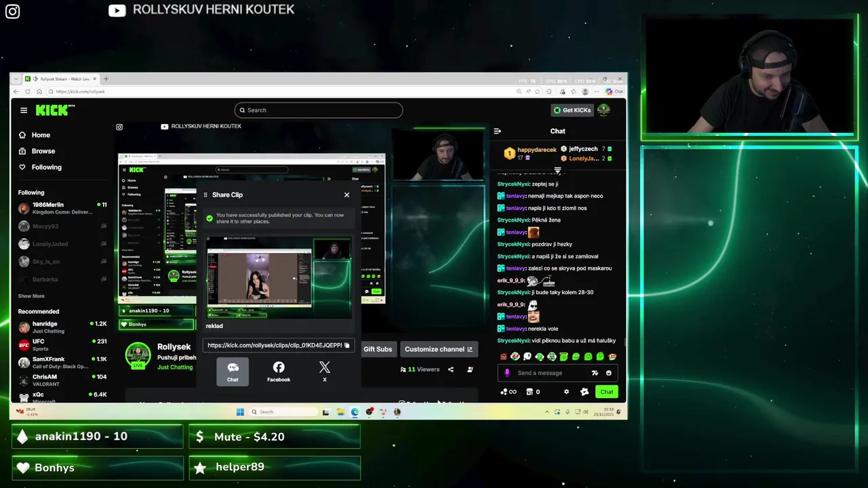Viewport: 868px width, 488px height.
Task: Open the Kick hamburger sidebar menu
Action: click(x=24, y=110)
